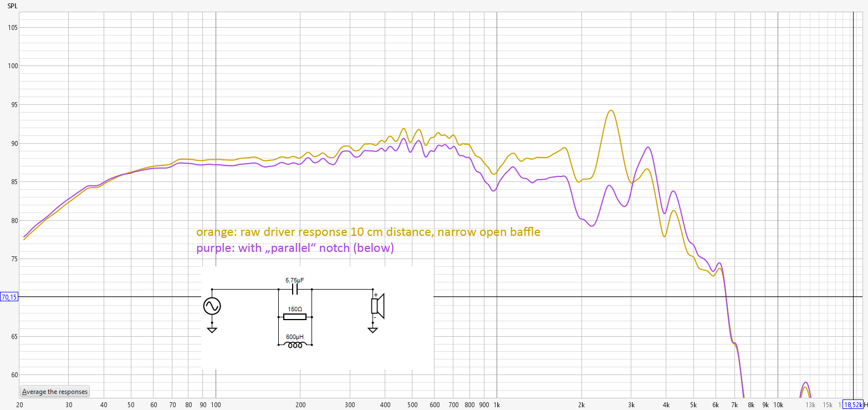Select the 70,15 SPL cursor value box
868x410 pixels.
coord(9,297)
